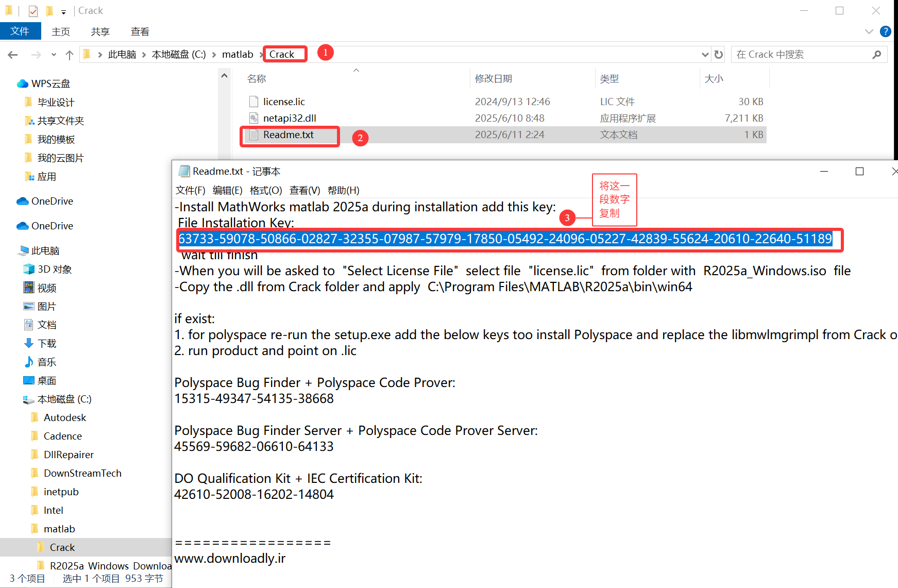
Task: Click the Back navigation arrow
Action: coord(13,55)
